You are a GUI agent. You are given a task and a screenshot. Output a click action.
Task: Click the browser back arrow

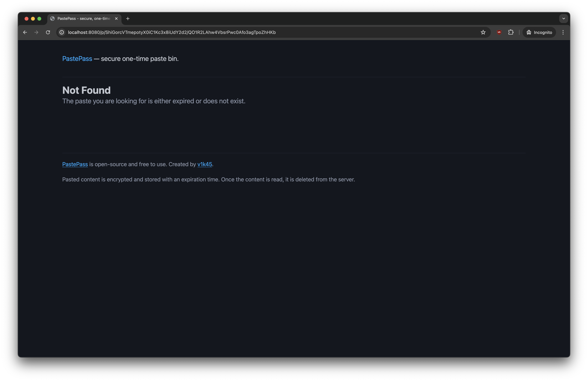tap(25, 32)
